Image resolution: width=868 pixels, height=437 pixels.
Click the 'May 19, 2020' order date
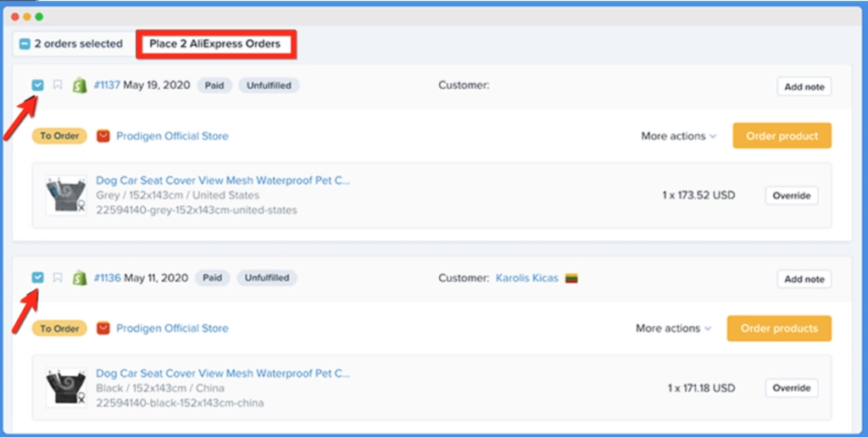pyautogui.click(x=157, y=86)
